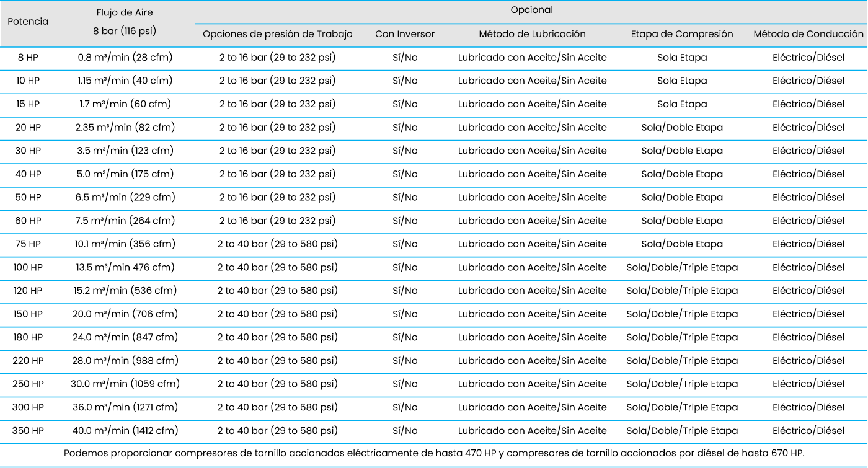Click airflow '3.5 m³/min (123 cfm)'
Viewport: 868px width, 468px height.
125,151
